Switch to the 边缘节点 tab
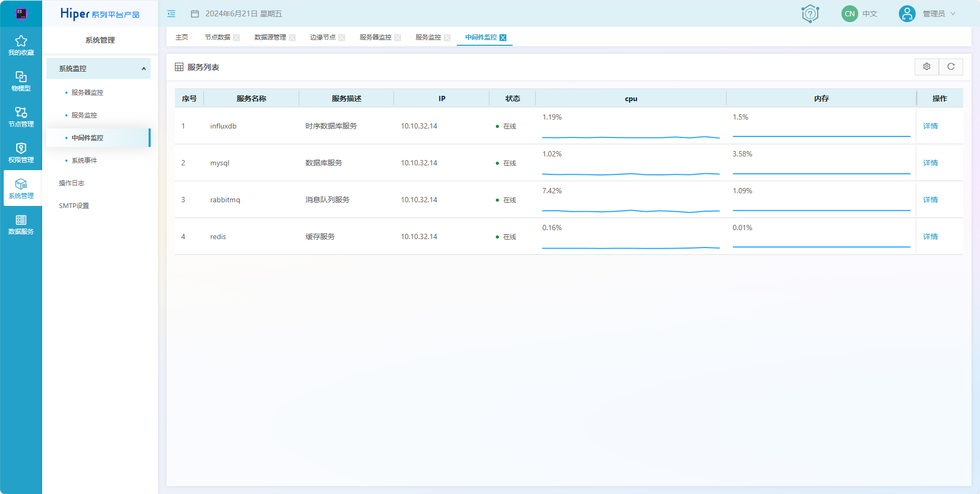This screenshot has height=494, width=980. [x=323, y=37]
